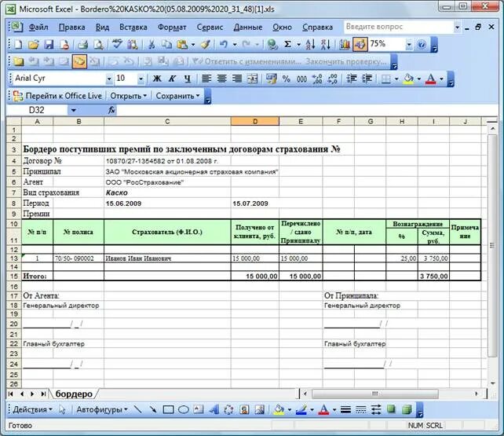Toggle the highlighted Show Comments button in the reviewing toolbar
This screenshot has width=504, height=436.
(79, 61)
